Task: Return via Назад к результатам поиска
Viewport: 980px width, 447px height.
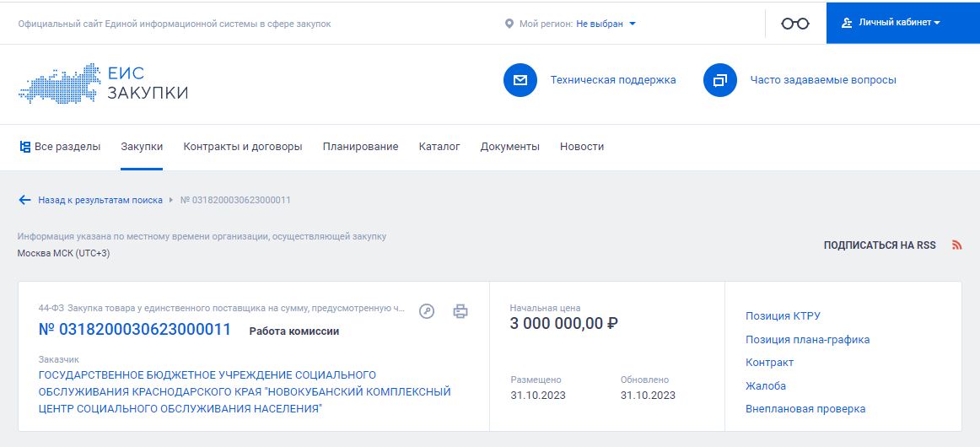Action: [100, 200]
